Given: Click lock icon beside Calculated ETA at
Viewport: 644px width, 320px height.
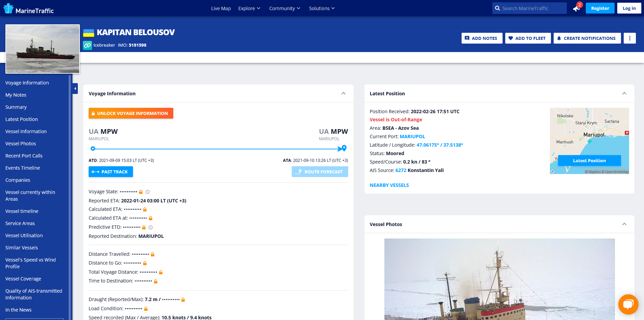Looking at the screenshot, I should [x=151, y=218].
